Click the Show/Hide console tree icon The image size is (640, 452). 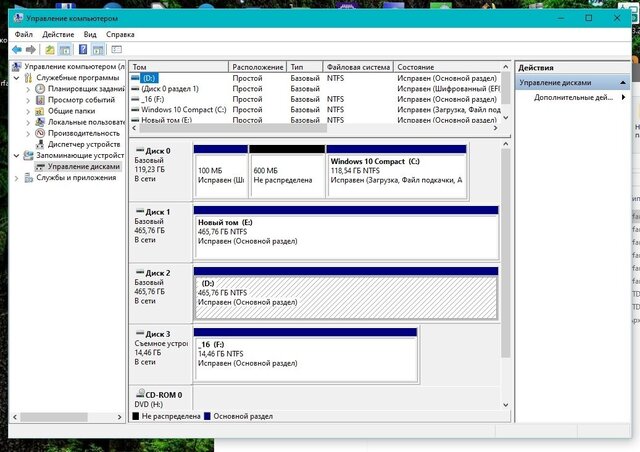point(66,48)
